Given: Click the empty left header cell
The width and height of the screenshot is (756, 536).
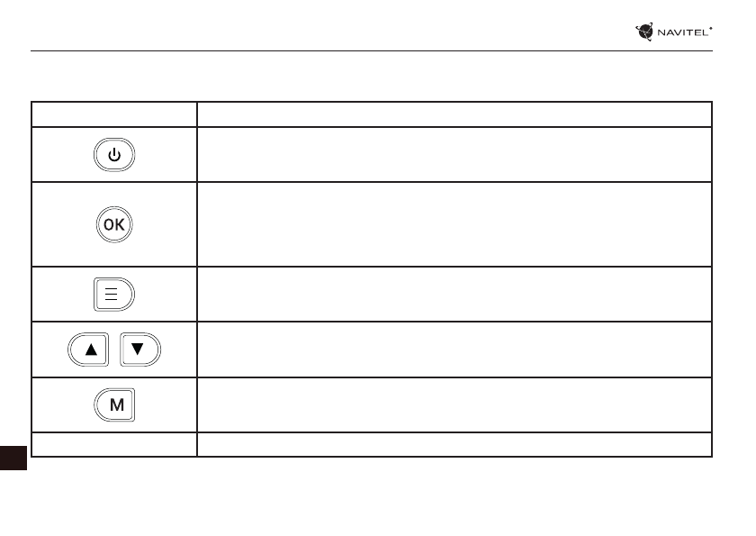Looking at the screenshot, I should (x=114, y=114).
